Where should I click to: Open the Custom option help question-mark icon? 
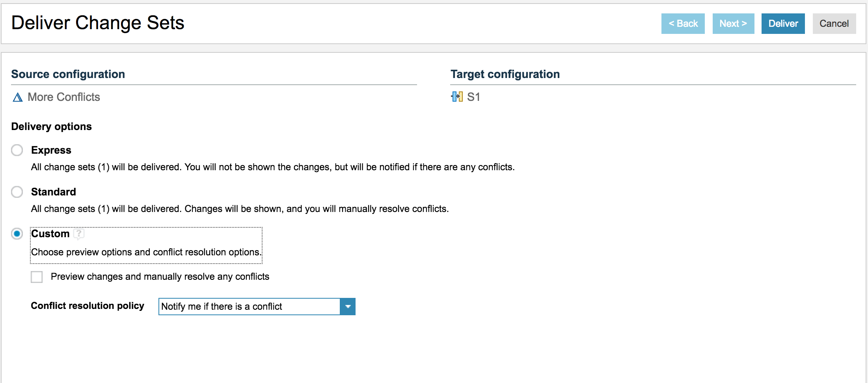pos(79,234)
